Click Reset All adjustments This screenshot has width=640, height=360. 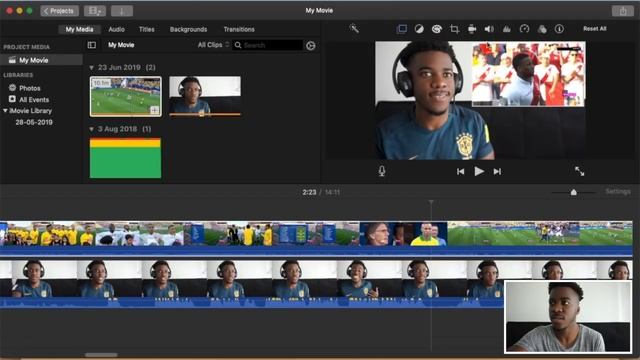click(x=594, y=29)
